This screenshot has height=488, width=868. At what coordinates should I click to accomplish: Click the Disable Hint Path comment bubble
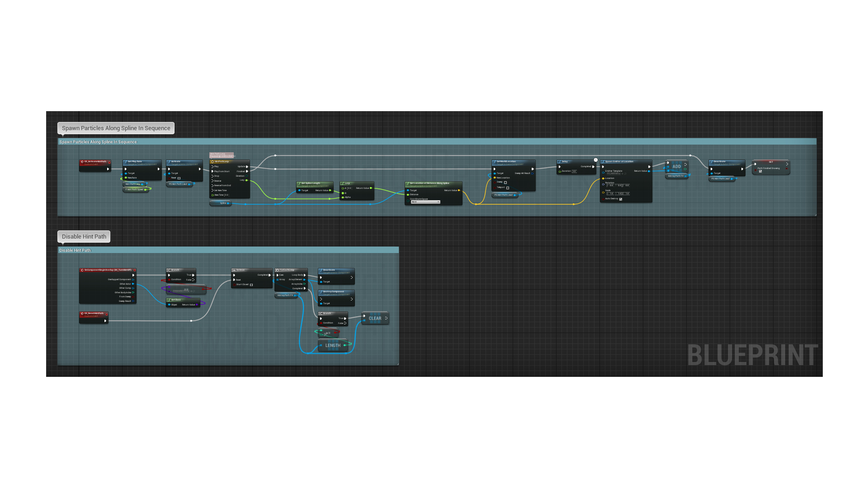(x=84, y=237)
